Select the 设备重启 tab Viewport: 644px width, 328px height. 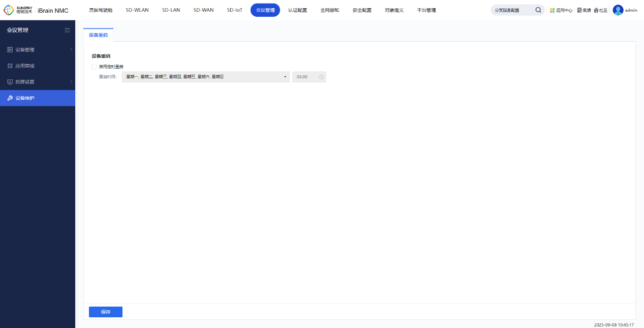[98, 35]
